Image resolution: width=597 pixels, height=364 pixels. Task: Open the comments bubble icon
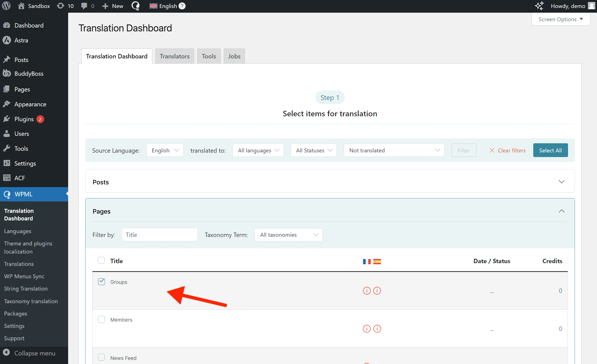(84, 6)
